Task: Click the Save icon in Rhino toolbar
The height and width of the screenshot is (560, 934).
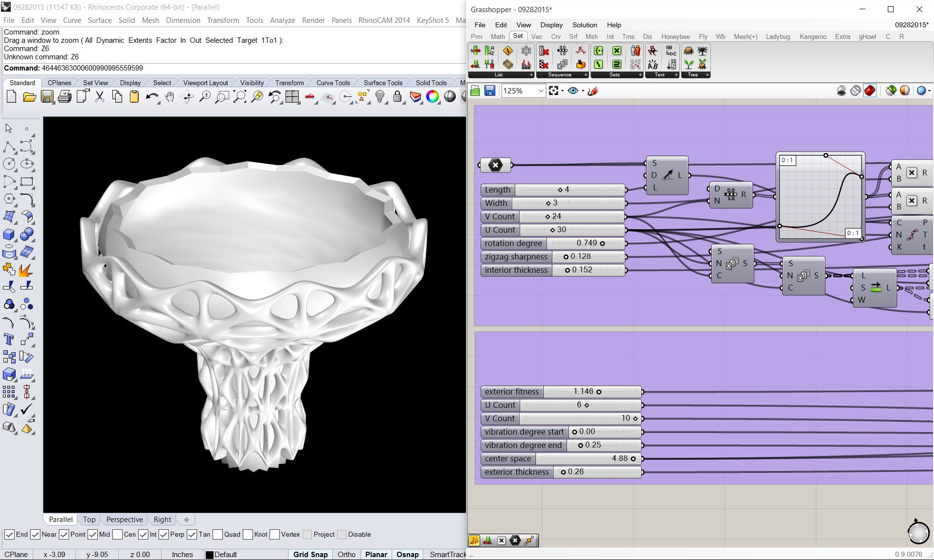Action: click(47, 97)
